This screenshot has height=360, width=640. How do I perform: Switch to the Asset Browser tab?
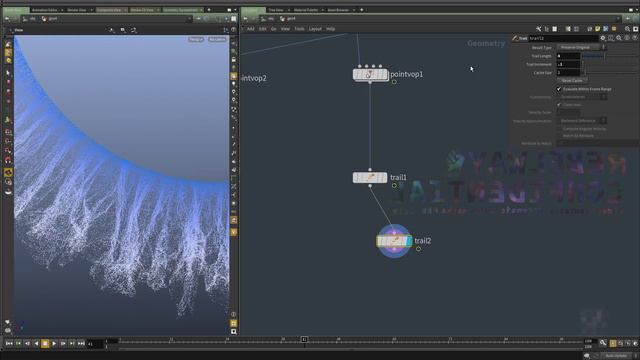click(338, 10)
